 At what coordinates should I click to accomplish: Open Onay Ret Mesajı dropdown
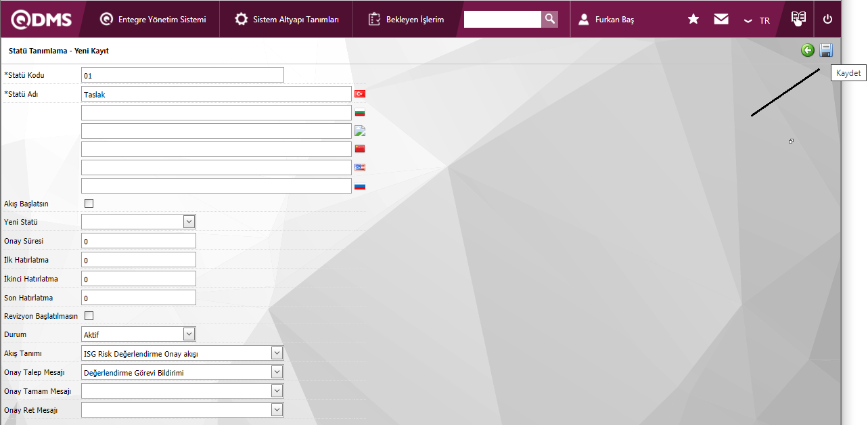click(182, 409)
